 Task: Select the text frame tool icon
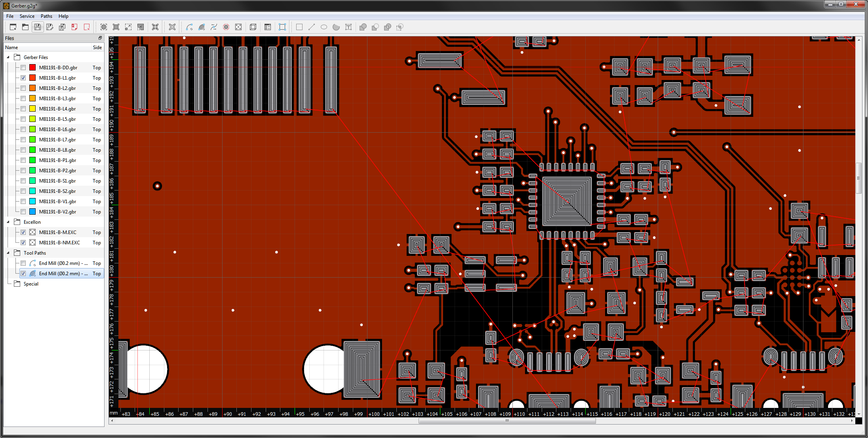pyautogui.click(x=348, y=27)
